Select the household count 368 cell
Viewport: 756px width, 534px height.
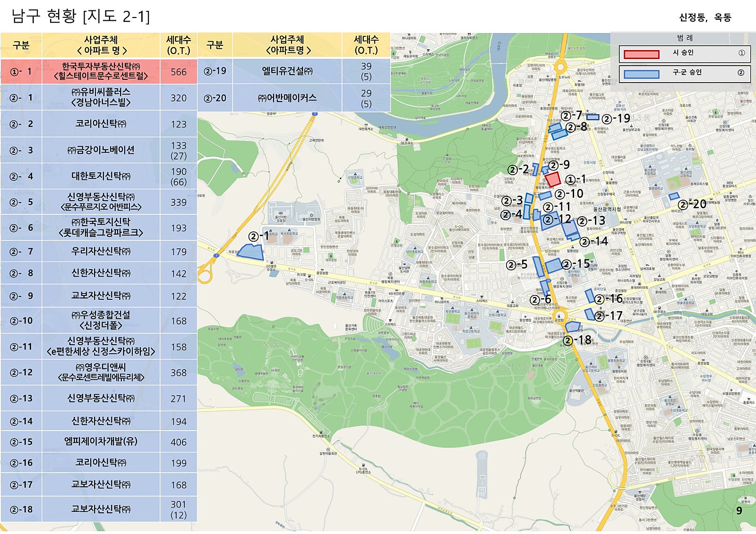[179, 373]
